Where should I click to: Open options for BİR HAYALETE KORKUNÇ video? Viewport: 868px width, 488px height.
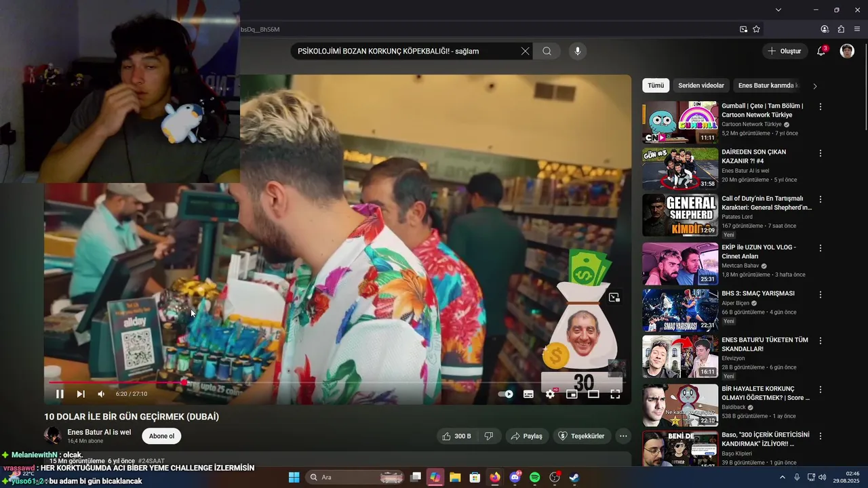[821, 390]
